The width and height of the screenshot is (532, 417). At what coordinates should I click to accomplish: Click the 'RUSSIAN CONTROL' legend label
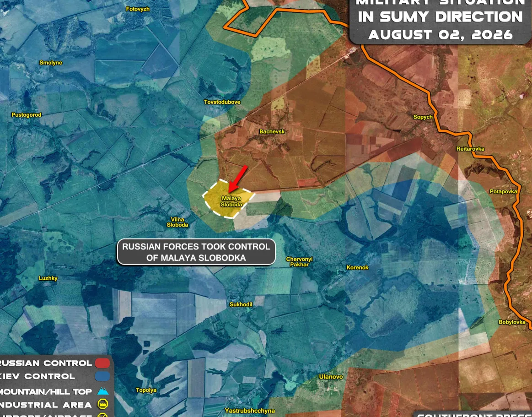46,363
